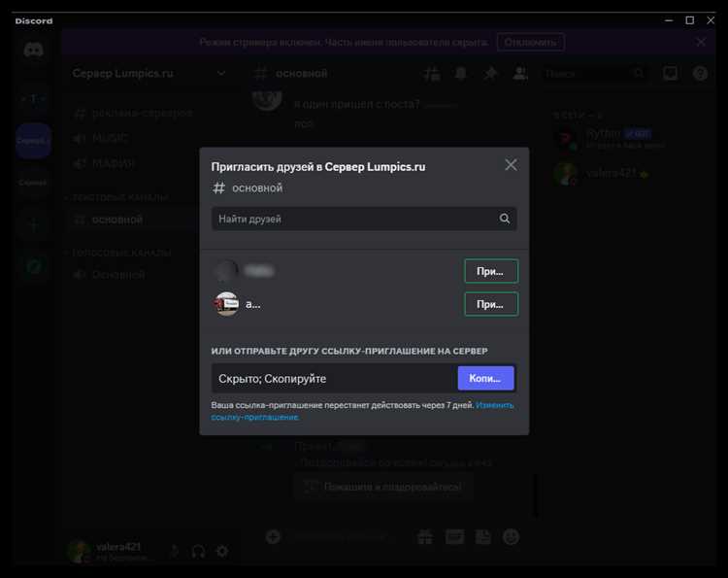Open the GIF picker icon

454,537
